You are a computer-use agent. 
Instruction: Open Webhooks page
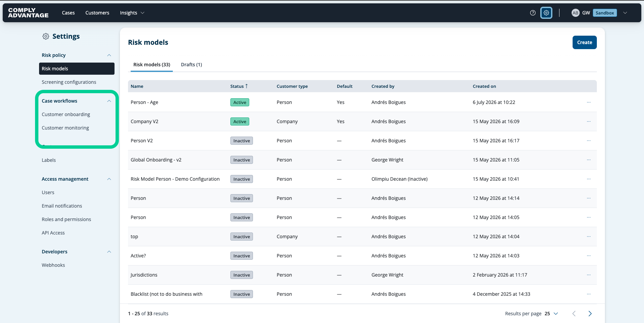pyautogui.click(x=53, y=265)
